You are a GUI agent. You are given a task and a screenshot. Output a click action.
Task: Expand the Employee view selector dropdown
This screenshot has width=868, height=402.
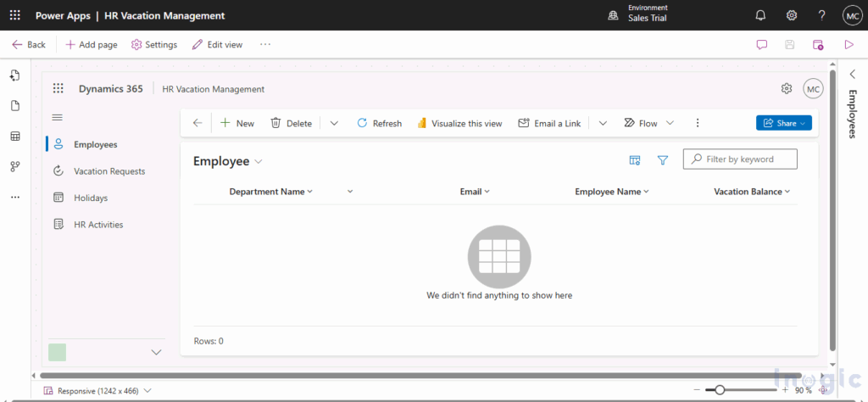tap(259, 161)
